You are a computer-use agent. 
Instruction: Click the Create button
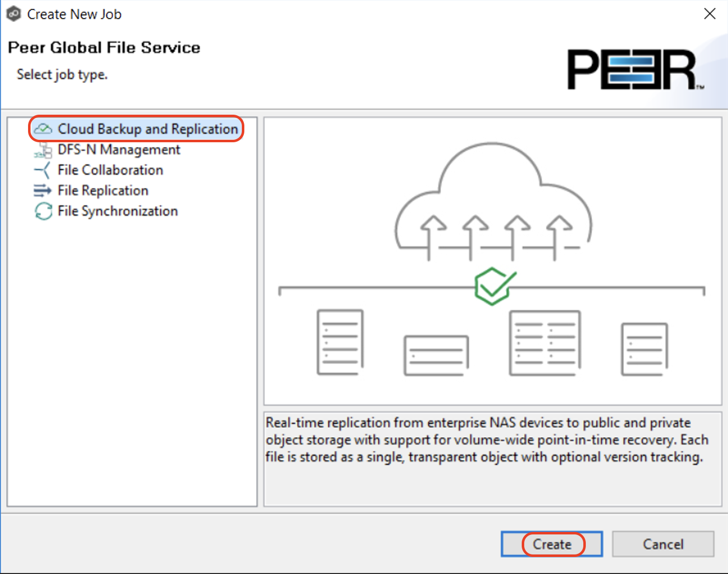pos(552,544)
